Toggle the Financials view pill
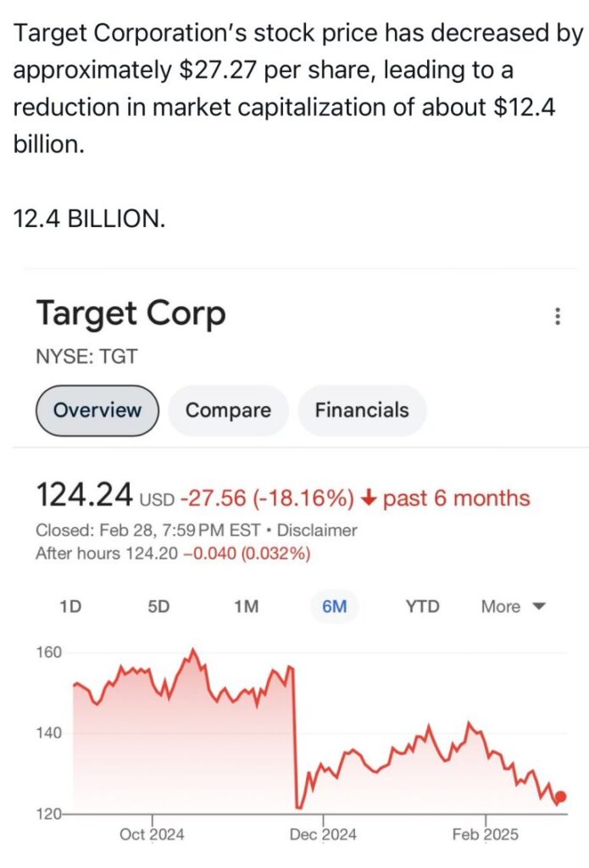 coord(362,410)
